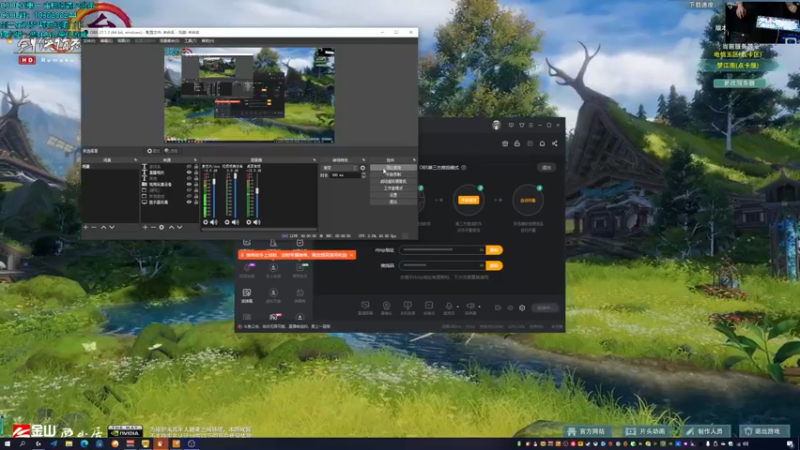Open Windows Start button on taskbar

[7, 444]
